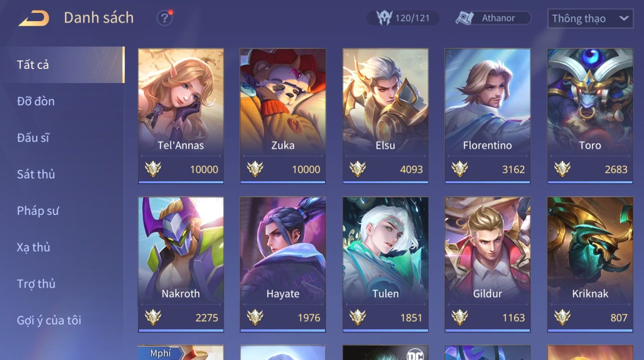Click the Thông thạo dropdown chevron arrow
The image size is (644, 360).
click(624, 18)
